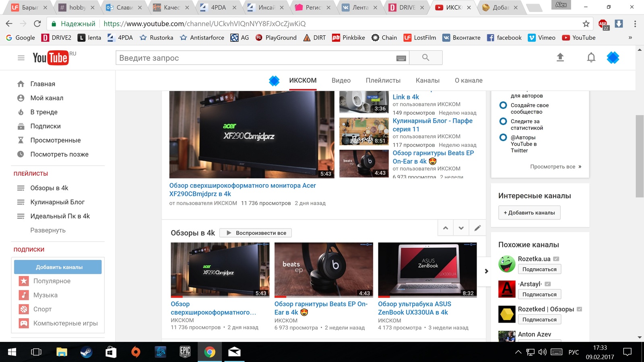Open the notifications bell
This screenshot has width=644, height=362.
click(591, 58)
